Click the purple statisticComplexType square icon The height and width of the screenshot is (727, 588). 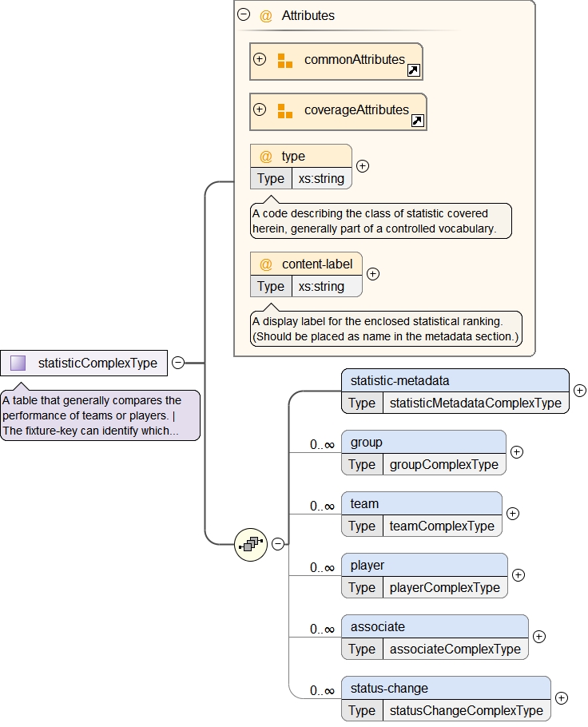click(x=18, y=363)
